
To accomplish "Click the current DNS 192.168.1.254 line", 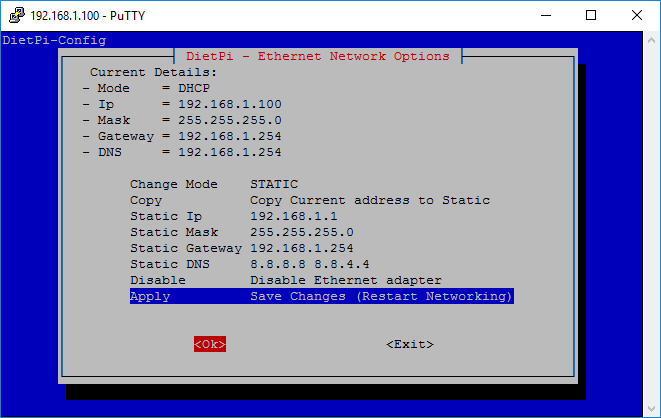I will click(182, 152).
